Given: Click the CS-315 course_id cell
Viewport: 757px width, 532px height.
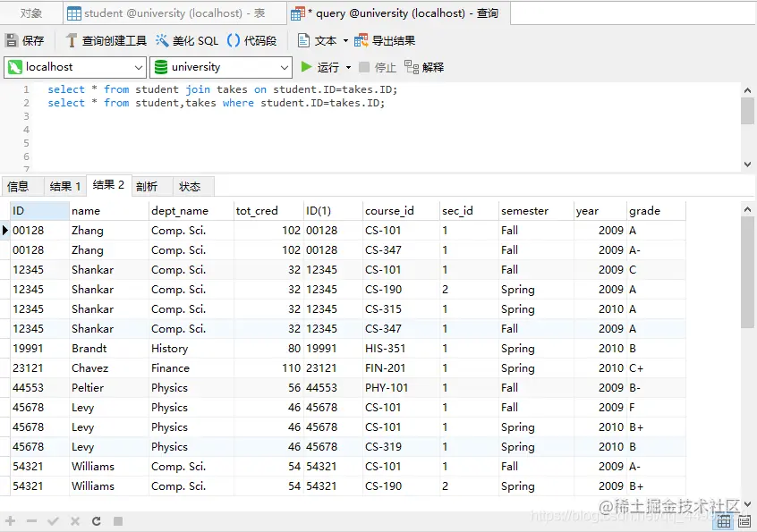Looking at the screenshot, I should tap(401, 309).
